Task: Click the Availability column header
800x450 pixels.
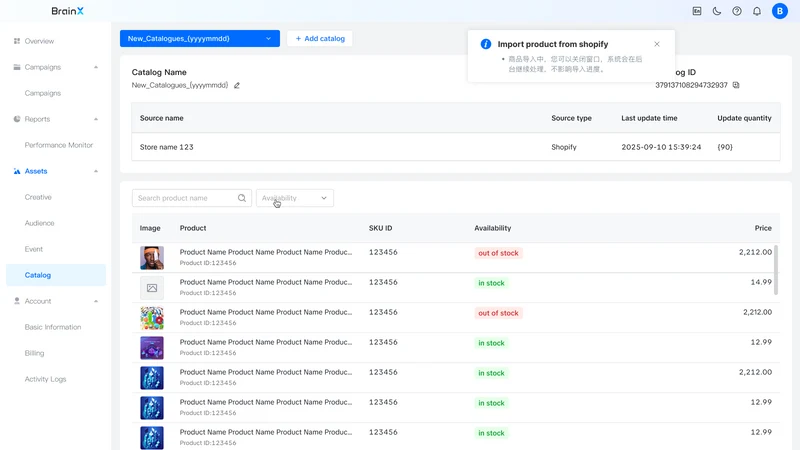Action: [x=492, y=228]
